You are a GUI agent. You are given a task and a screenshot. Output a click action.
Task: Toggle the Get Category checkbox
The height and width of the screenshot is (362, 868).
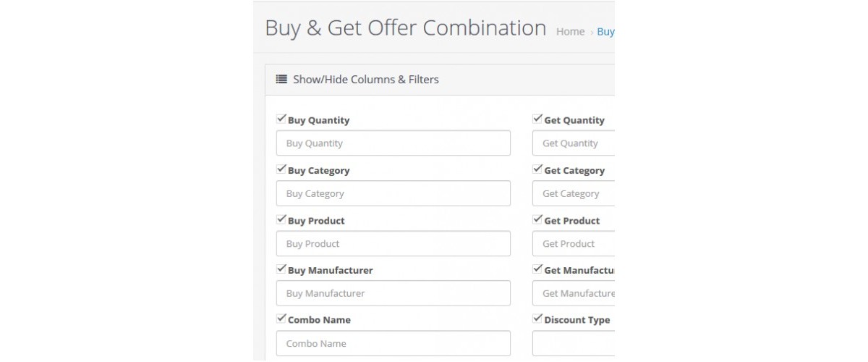tap(537, 169)
